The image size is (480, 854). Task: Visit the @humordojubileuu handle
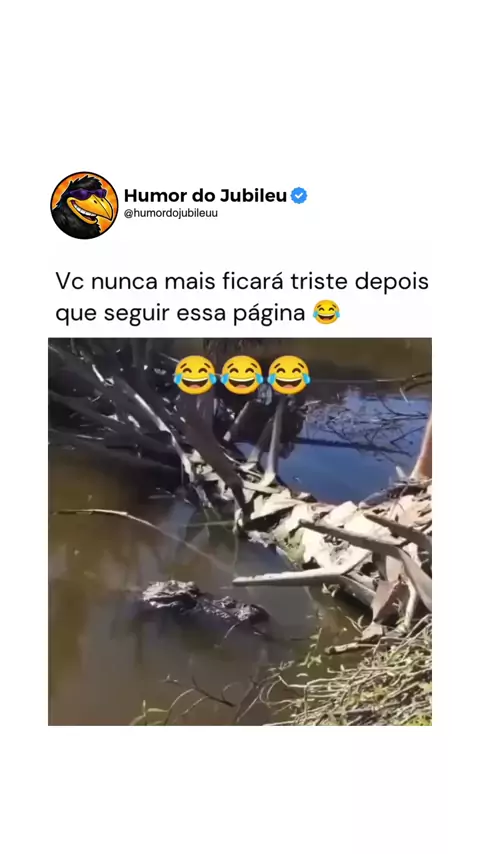171,214
